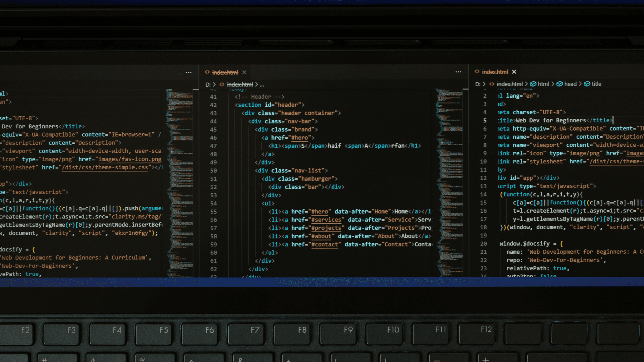Screen dimensions: 644x362
Task: Open the head breadcrumb in the right pane
Action: [570, 84]
